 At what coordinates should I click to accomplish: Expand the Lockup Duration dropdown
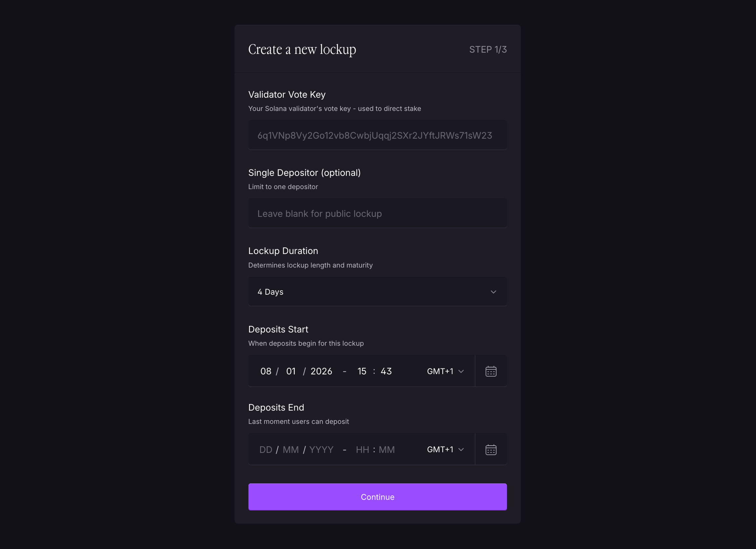tap(377, 292)
